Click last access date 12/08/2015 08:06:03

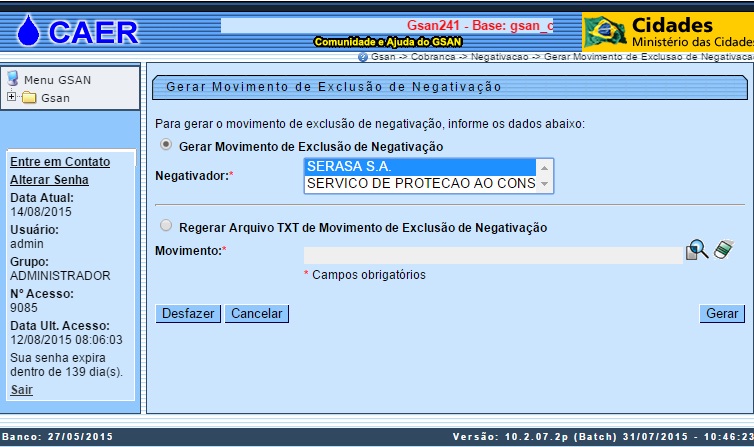(x=66, y=339)
